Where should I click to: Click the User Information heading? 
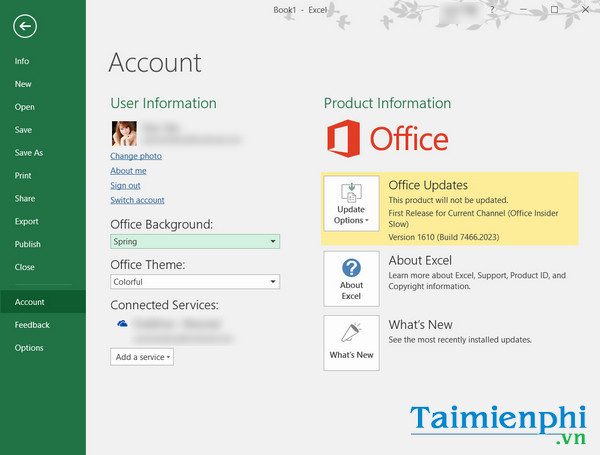click(x=163, y=103)
